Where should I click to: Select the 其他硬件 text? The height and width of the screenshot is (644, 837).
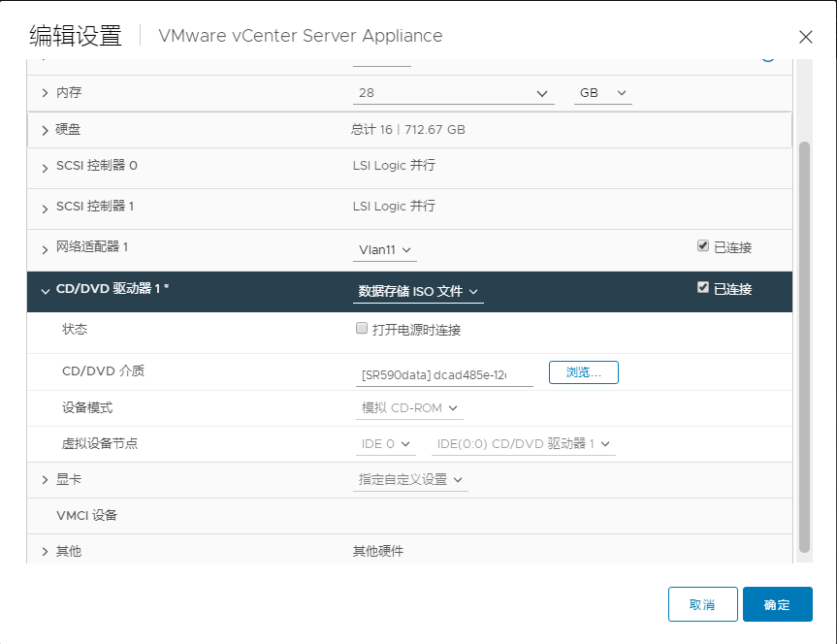(x=378, y=551)
